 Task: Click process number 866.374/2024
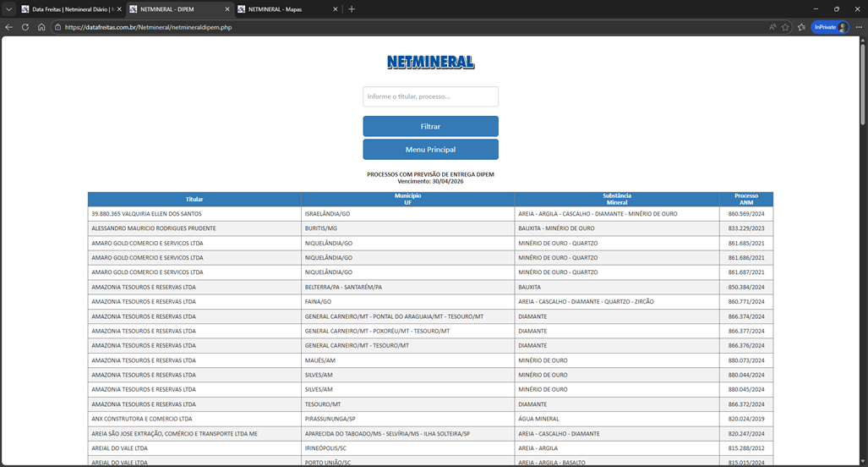(x=746, y=316)
